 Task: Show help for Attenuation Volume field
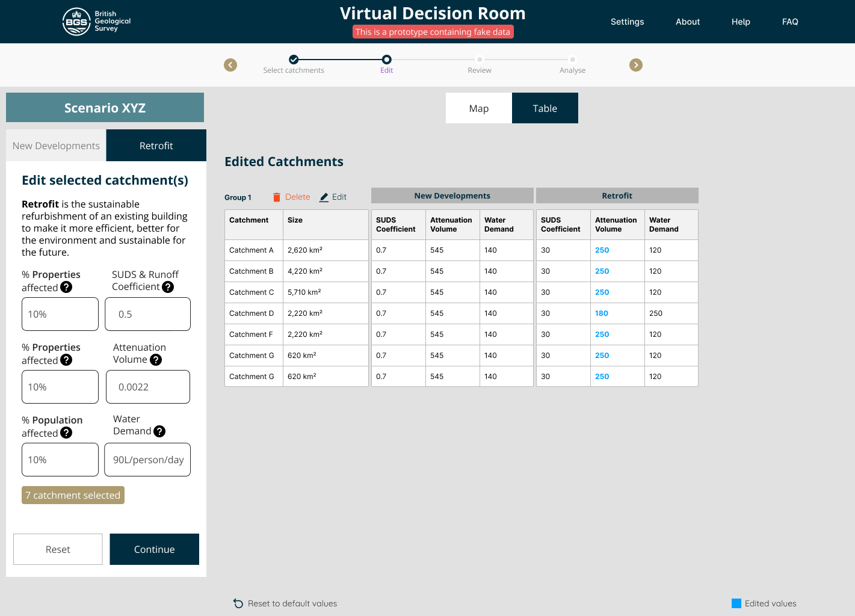pyautogui.click(x=156, y=360)
